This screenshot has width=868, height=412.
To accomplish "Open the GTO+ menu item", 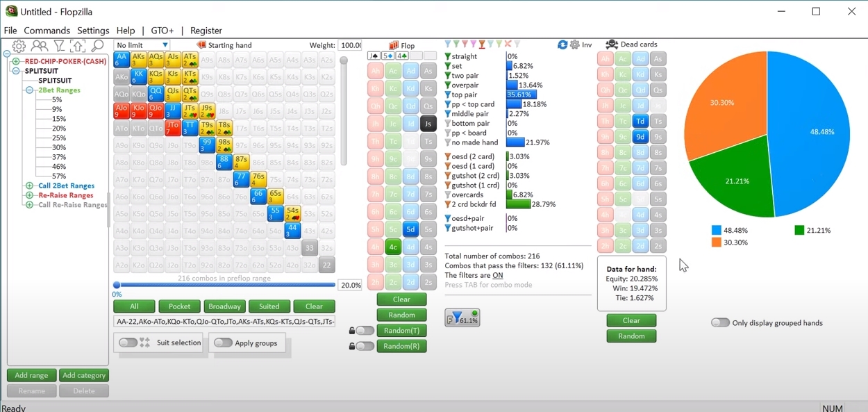I will coord(162,31).
